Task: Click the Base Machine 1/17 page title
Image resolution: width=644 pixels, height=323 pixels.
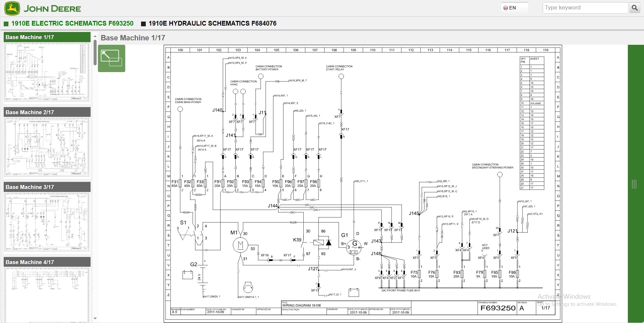Action: point(132,38)
